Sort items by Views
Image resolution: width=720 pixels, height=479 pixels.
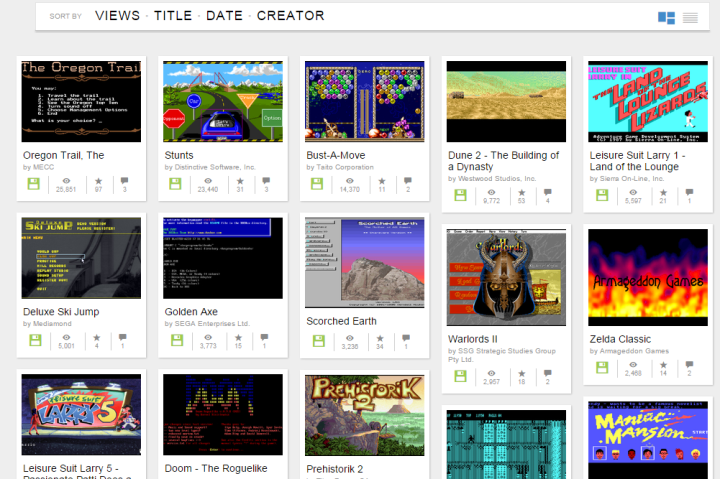coord(117,16)
